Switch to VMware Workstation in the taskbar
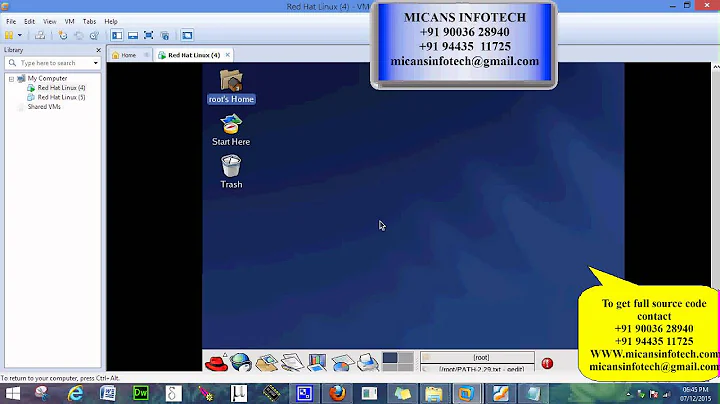The width and height of the screenshot is (720, 404). [x=466, y=393]
